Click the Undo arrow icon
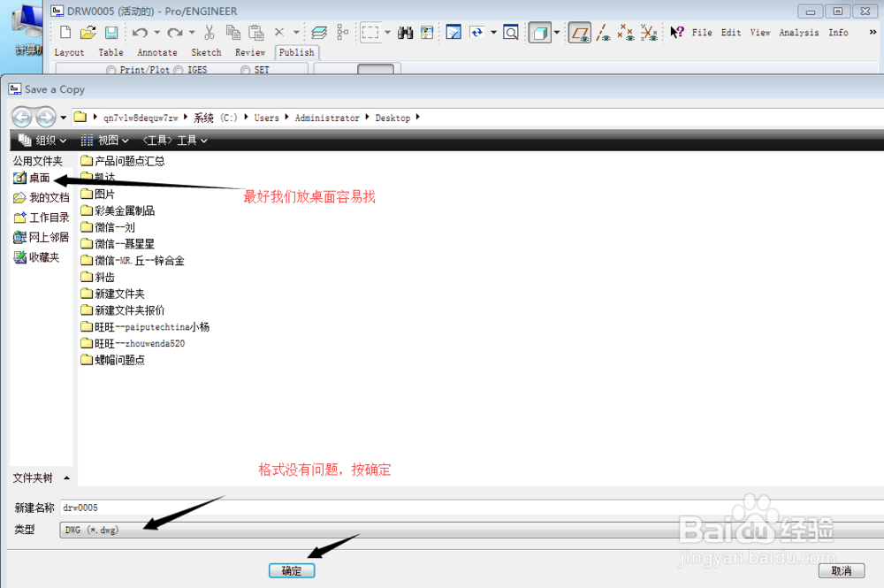This screenshot has width=884, height=588. [x=141, y=32]
